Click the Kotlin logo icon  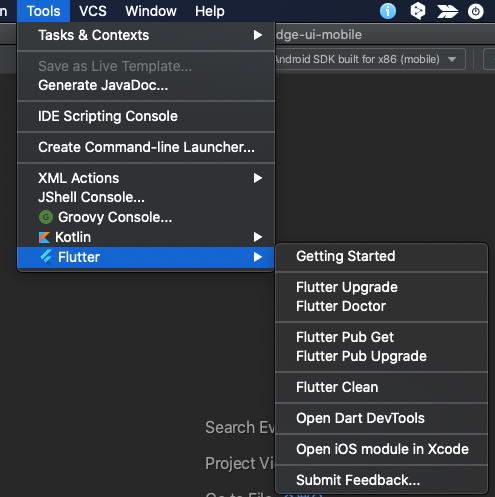coord(44,237)
